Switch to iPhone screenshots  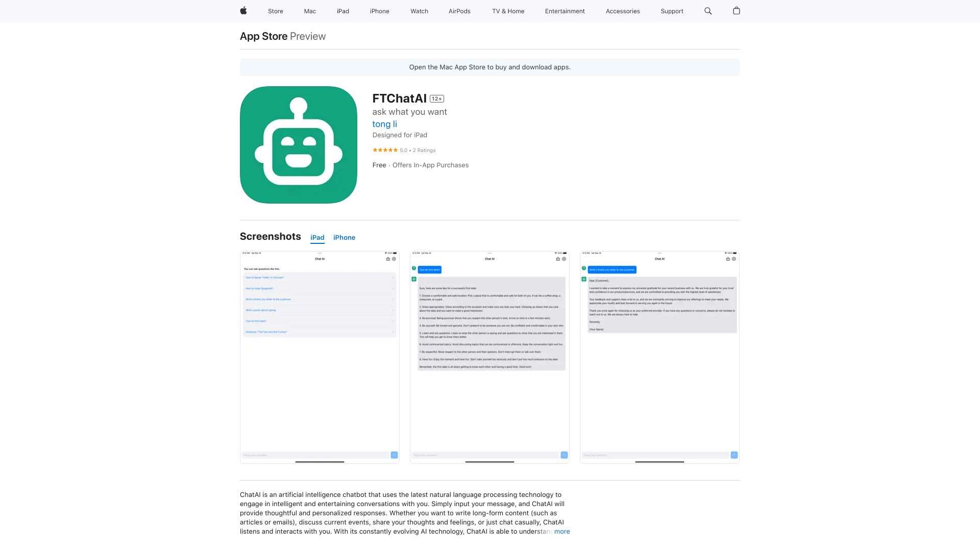coord(344,237)
